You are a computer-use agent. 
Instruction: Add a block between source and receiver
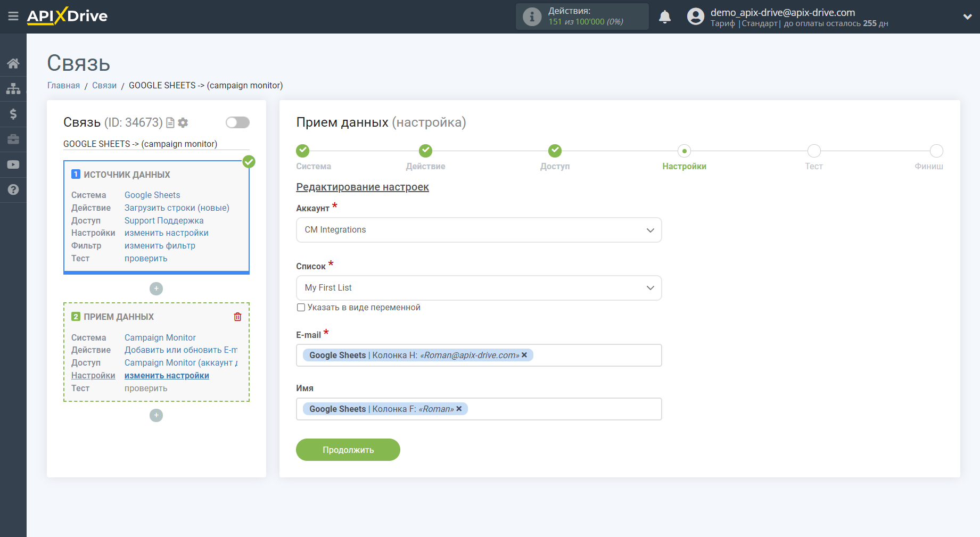[x=156, y=288]
